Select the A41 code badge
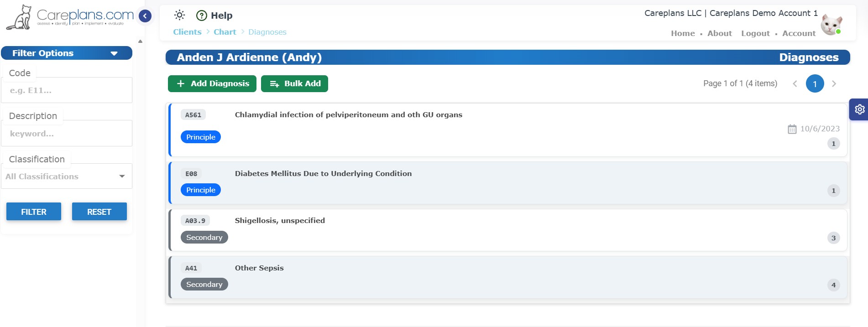This screenshot has height=327, width=868. click(x=191, y=268)
